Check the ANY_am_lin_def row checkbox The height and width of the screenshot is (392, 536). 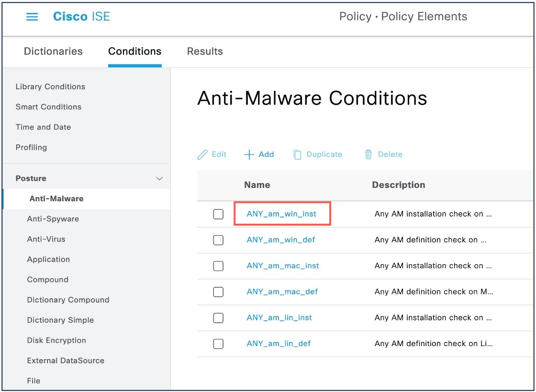(218, 344)
